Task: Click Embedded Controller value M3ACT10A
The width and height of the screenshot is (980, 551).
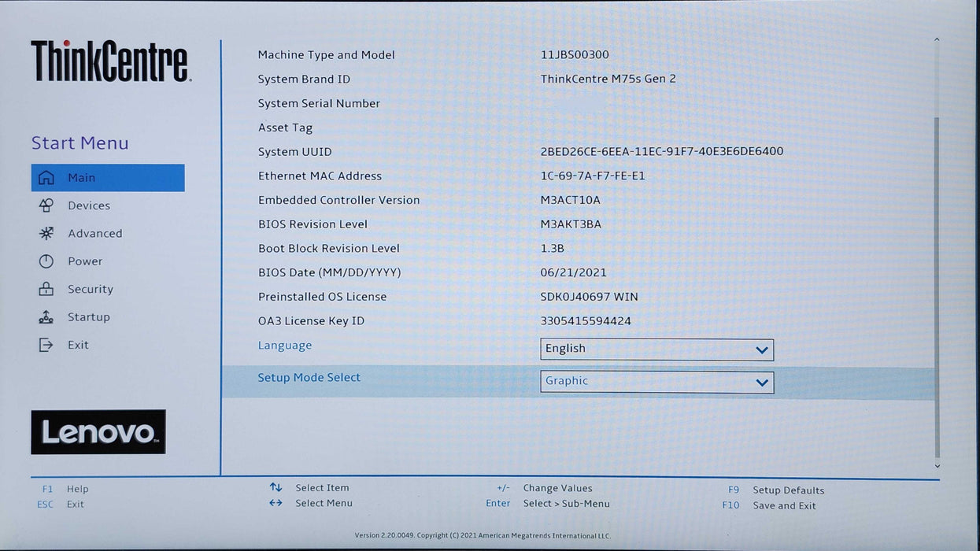Action: click(x=571, y=201)
